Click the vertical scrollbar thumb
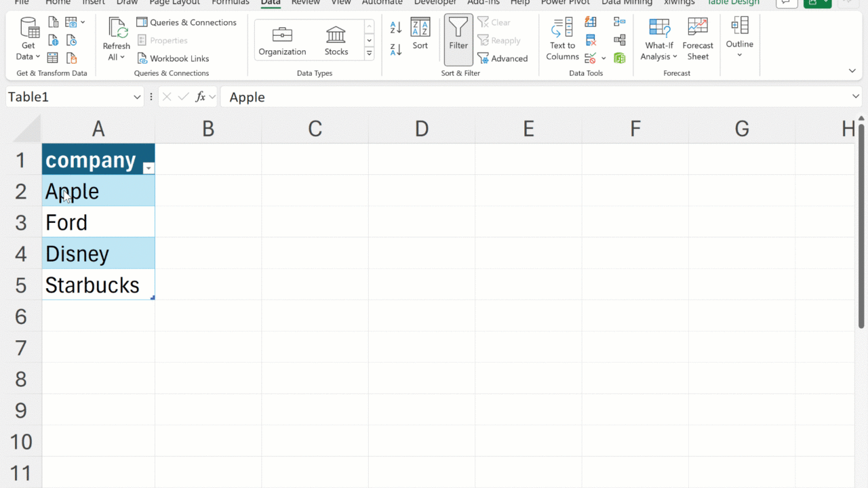The height and width of the screenshot is (488, 868). [861, 227]
